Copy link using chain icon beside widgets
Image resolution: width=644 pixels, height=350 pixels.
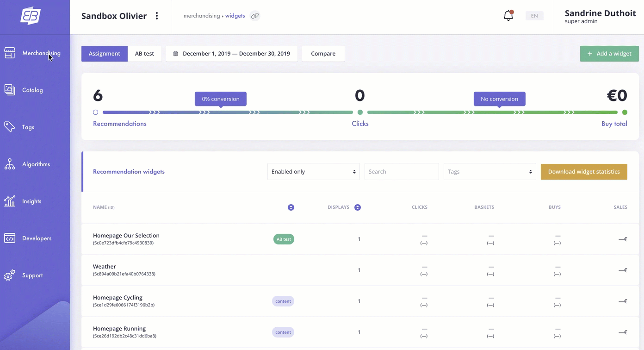click(x=255, y=16)
